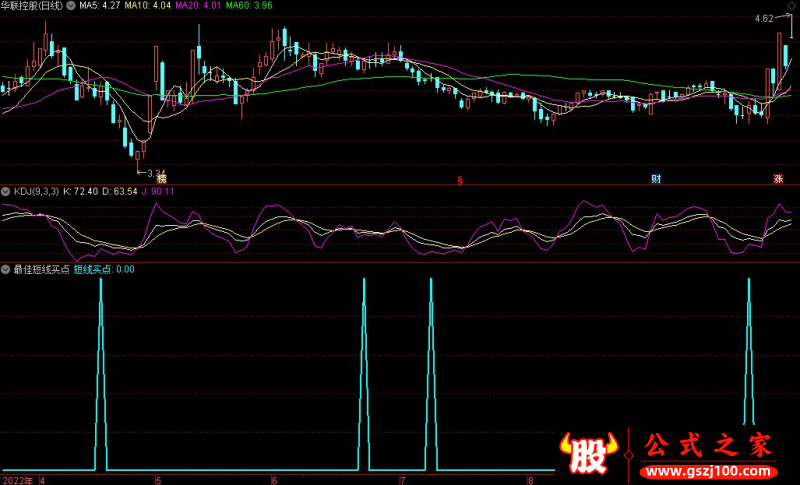Expand the 最佳短线买点 indicator settings arrow
This screenshot has height=485, width=800.
click(x=6, y=269)
